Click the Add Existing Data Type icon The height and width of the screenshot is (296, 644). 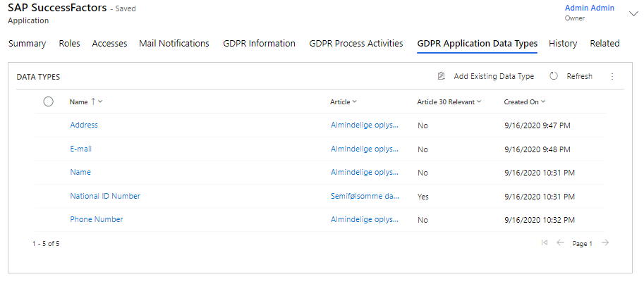[442, 76]
